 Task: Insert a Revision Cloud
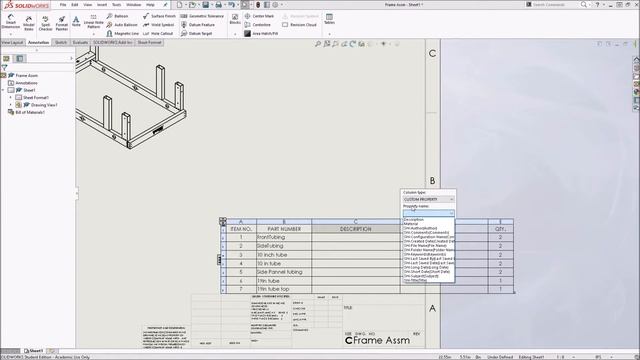pyautogui.click(x=300, y=25)
